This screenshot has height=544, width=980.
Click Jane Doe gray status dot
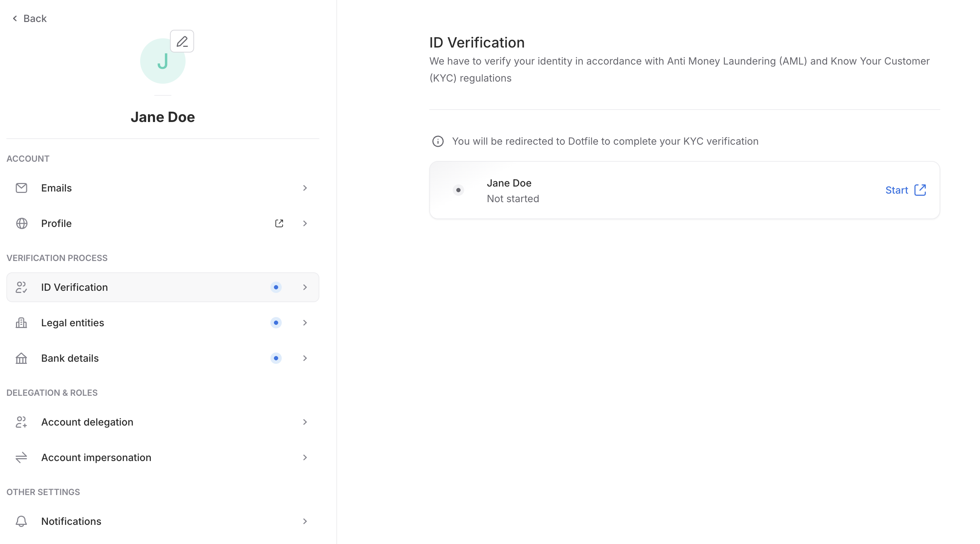tap(458, 190)
